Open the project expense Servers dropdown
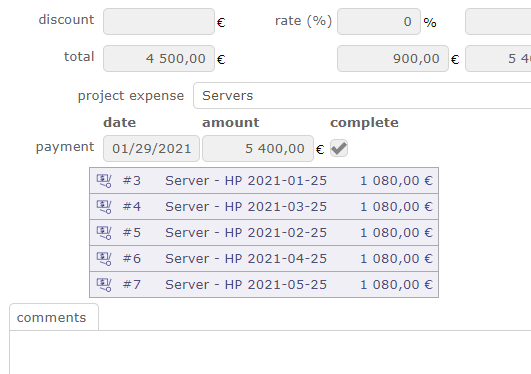Image resolution: width=531 pixels, height=374 pixels. pos(362,96)
